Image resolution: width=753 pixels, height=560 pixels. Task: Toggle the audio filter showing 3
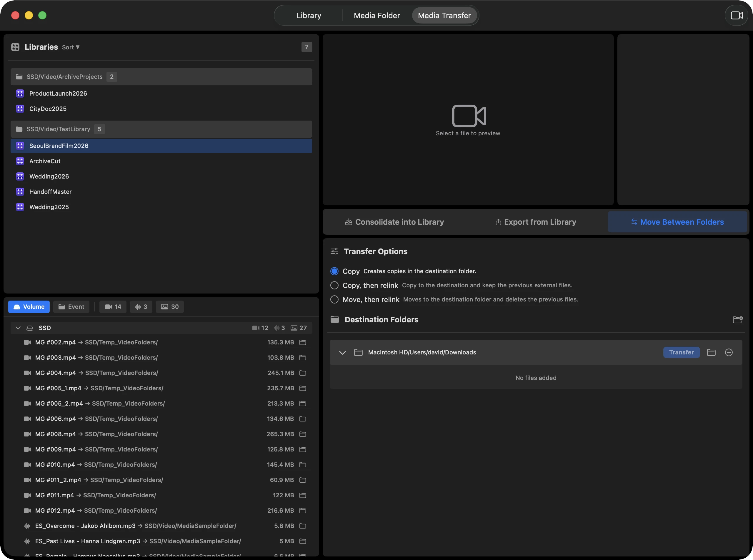point(141,307)
